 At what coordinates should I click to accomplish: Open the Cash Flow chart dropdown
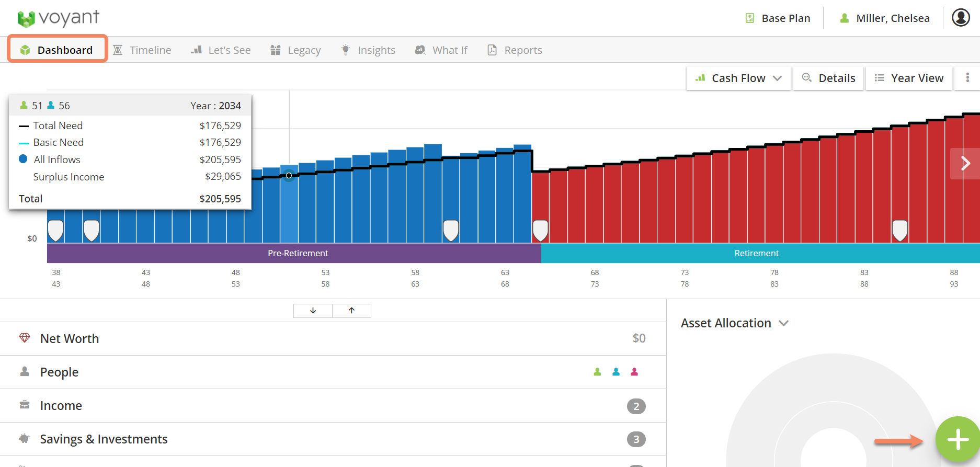click(738, 78)
